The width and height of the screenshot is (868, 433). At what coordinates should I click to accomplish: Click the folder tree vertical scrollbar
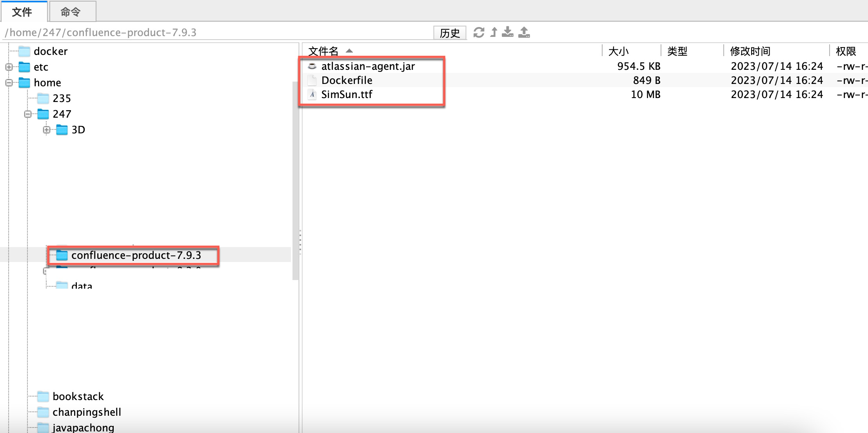coord(296,180)
